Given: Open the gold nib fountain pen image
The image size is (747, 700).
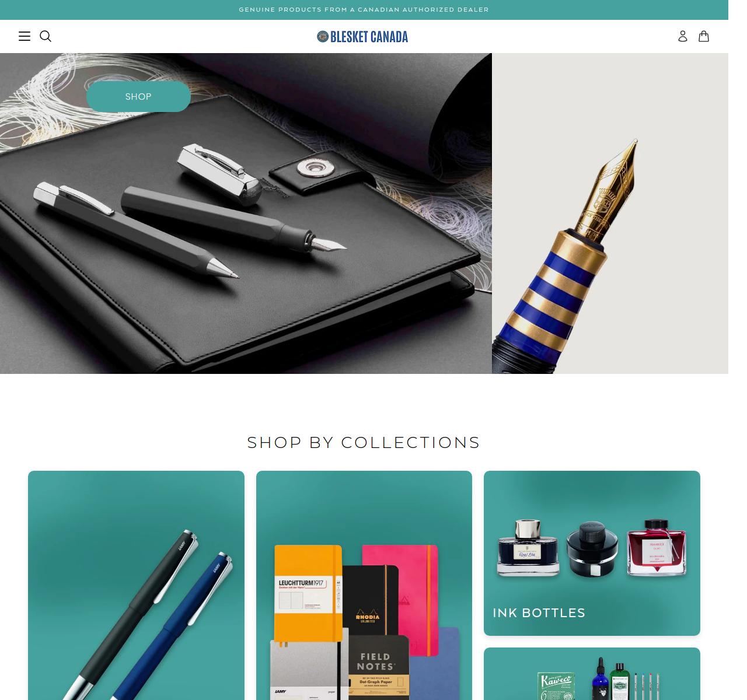Looking at the screenshot, I should (610, 213).
